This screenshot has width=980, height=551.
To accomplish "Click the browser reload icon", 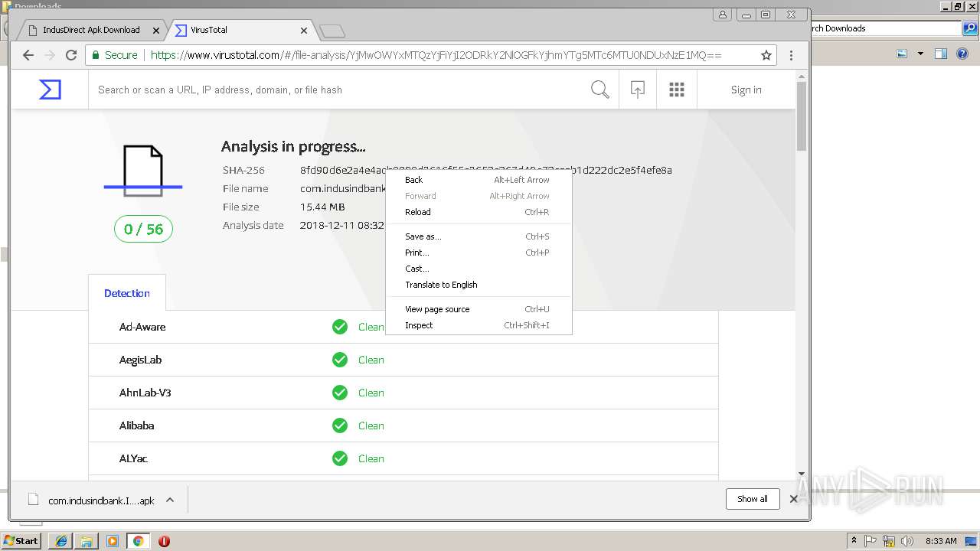I will click(71, 55).
